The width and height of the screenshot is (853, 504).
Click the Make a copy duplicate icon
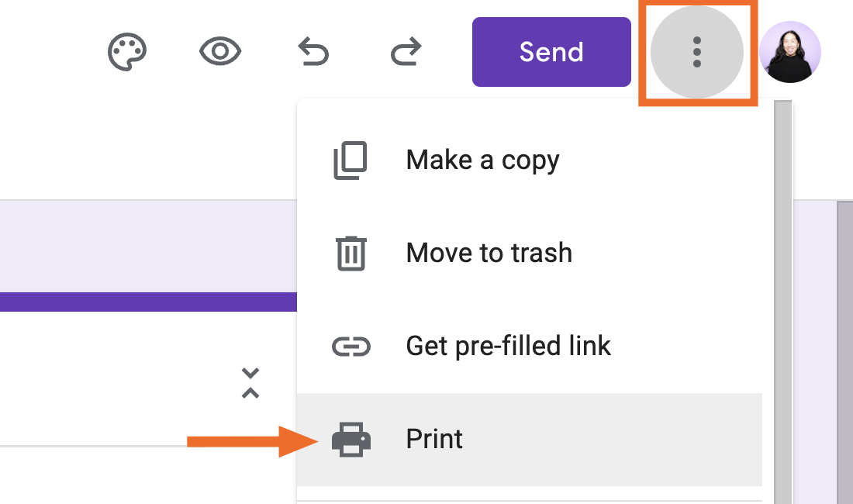351,161
